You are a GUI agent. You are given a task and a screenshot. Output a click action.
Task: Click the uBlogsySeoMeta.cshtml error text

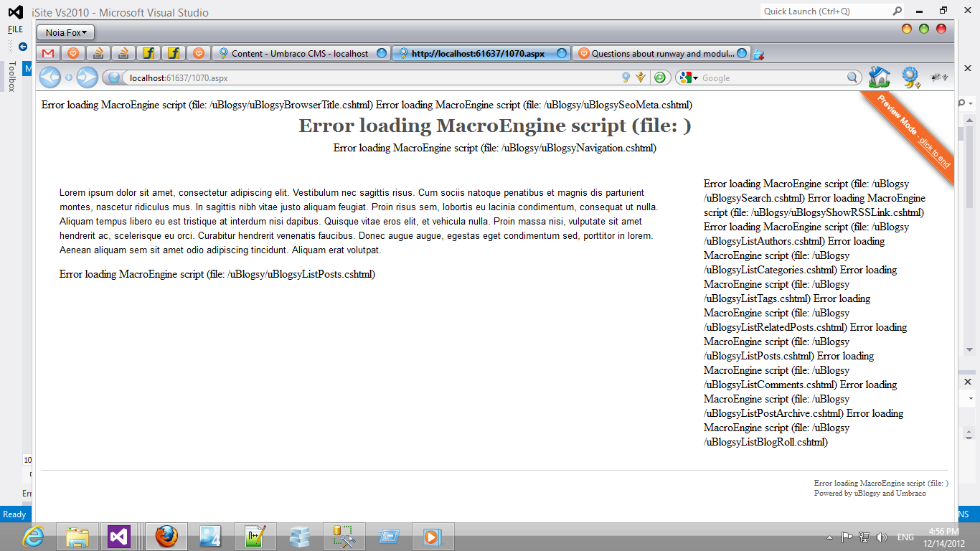click(534, 105)
